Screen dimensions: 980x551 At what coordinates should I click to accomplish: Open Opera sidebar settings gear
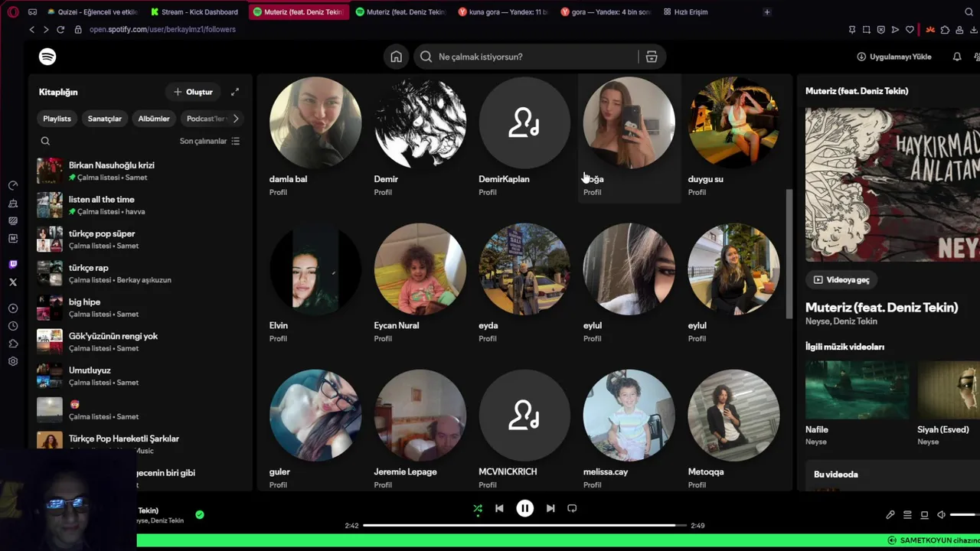click(13, 361)
